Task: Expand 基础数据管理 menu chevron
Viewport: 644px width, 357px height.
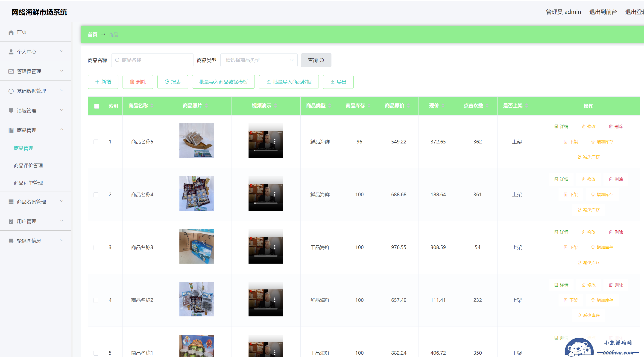Action: [61, 90]
